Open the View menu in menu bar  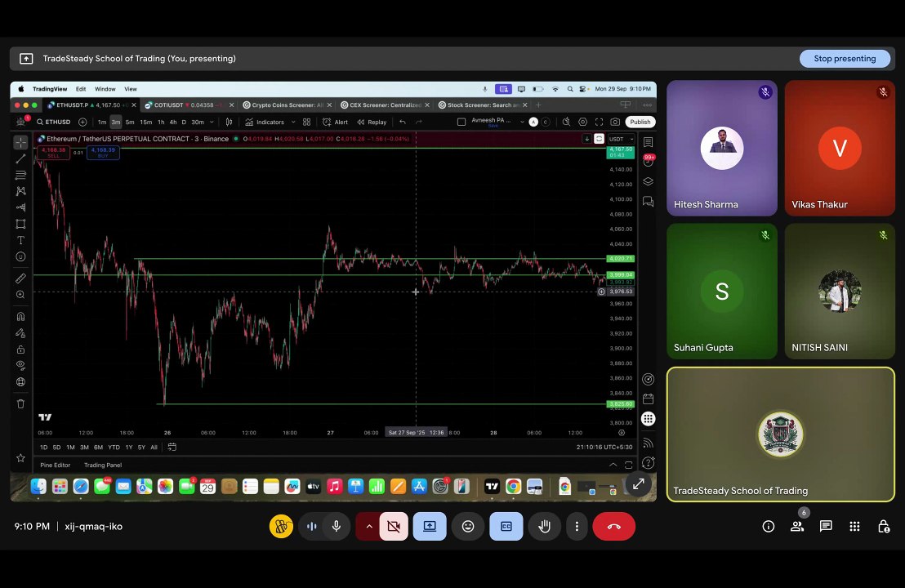click(x=131, y=89)
